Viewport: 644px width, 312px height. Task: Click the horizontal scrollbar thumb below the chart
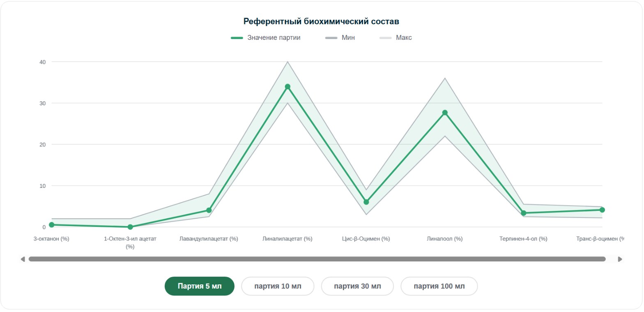[317, 259]
